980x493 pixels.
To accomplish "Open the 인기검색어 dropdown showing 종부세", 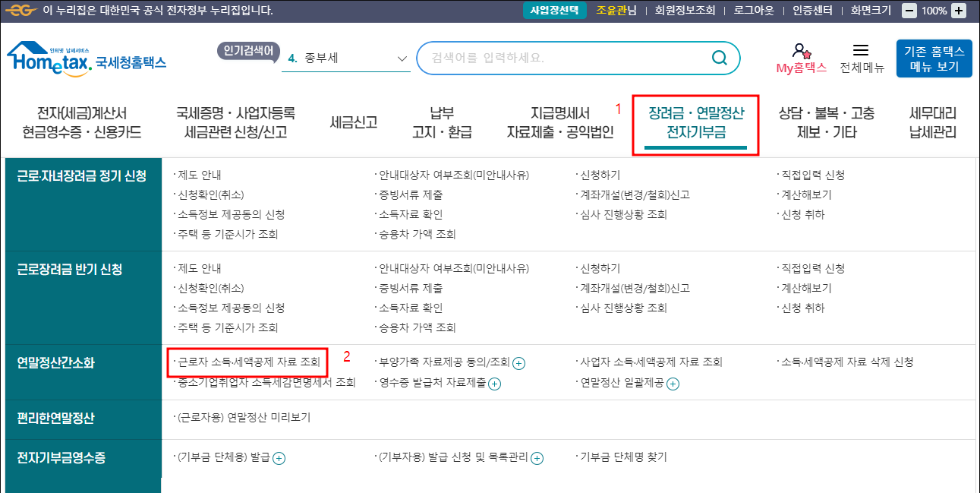I will [x=345, y=58].
